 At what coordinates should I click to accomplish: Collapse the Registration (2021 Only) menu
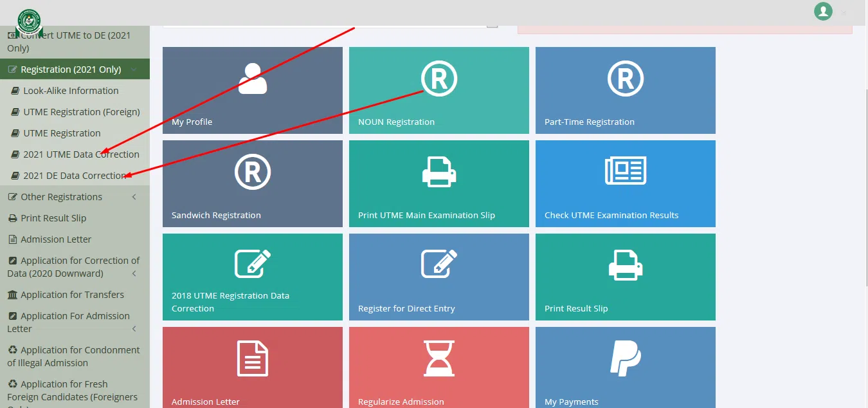pos(75,70)
